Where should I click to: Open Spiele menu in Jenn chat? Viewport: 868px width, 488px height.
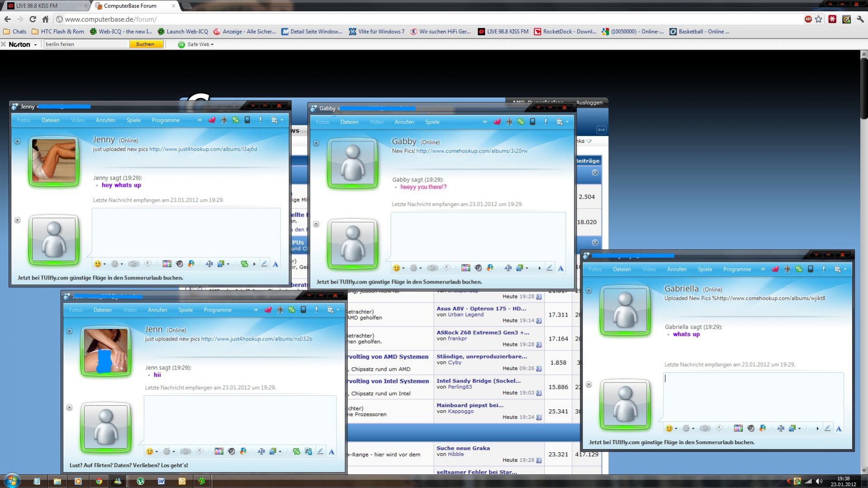pos(185,310)
